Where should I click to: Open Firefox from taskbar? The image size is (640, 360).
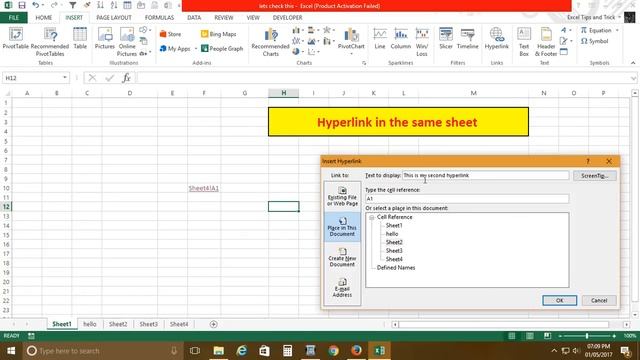[356, 351]
